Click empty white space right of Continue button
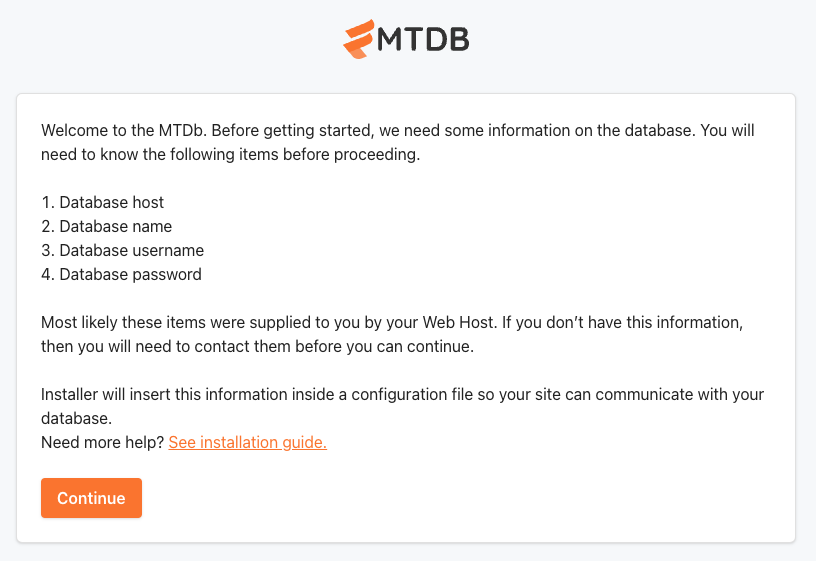Screen dimensions: 816x561 [x=416, y=498]
